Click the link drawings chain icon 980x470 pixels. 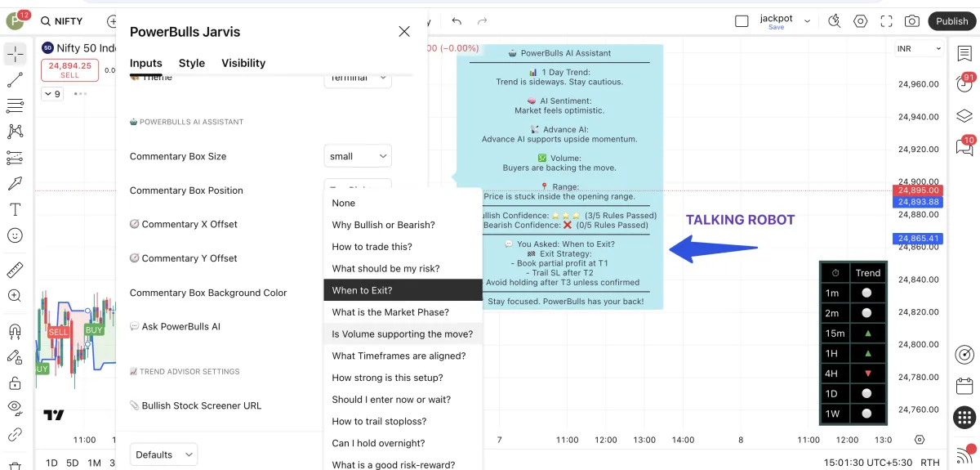pyautogui.click(x=15, y=435)
